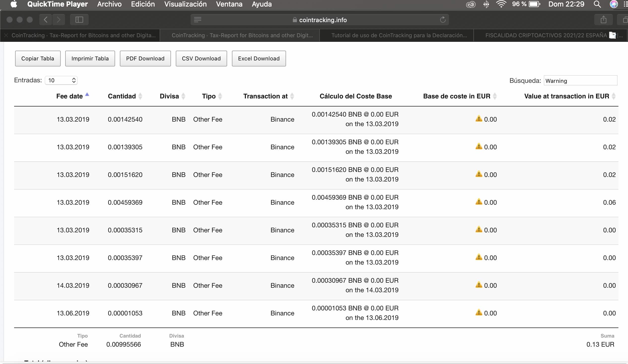Sort by Value at transaction in EUR column

point(570,96)
